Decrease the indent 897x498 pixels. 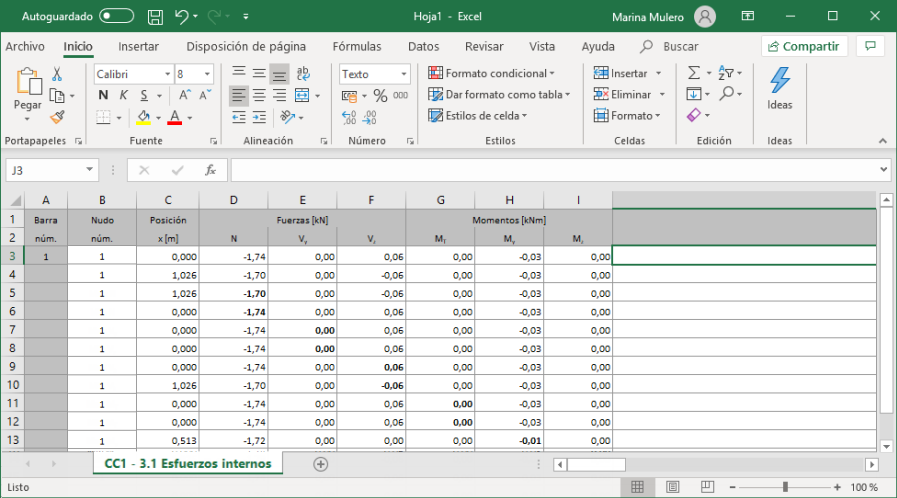click(x=239, y=117)
